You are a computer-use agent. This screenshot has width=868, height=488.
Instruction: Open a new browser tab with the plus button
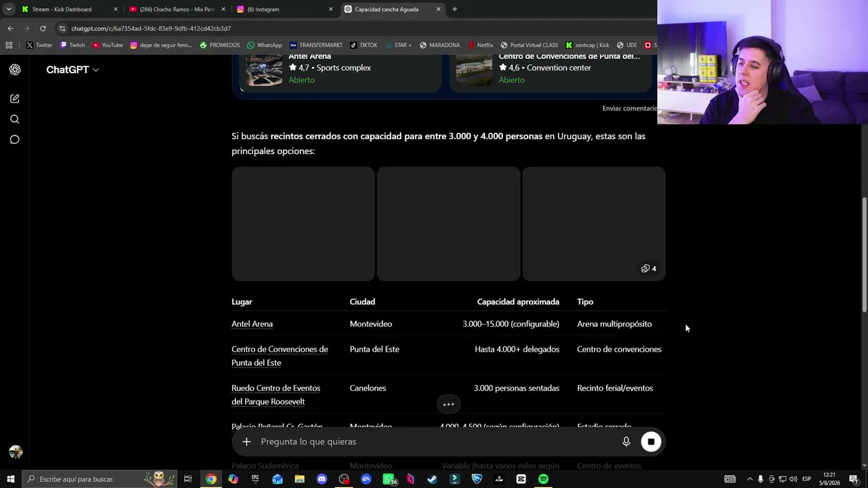point(454,9)
